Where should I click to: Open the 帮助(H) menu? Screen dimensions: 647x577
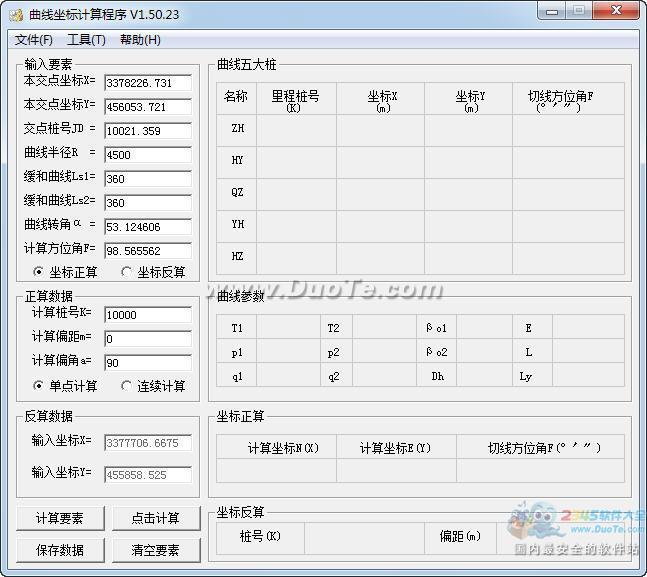(x=140, y=40)
